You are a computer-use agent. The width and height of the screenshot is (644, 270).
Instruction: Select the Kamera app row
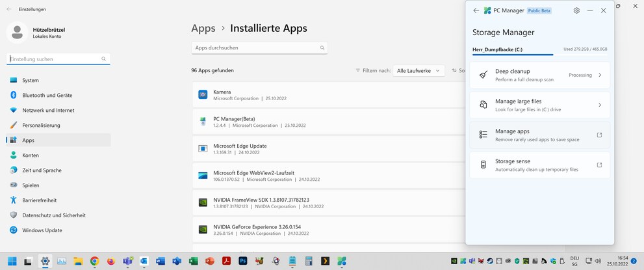click(329, 95)
